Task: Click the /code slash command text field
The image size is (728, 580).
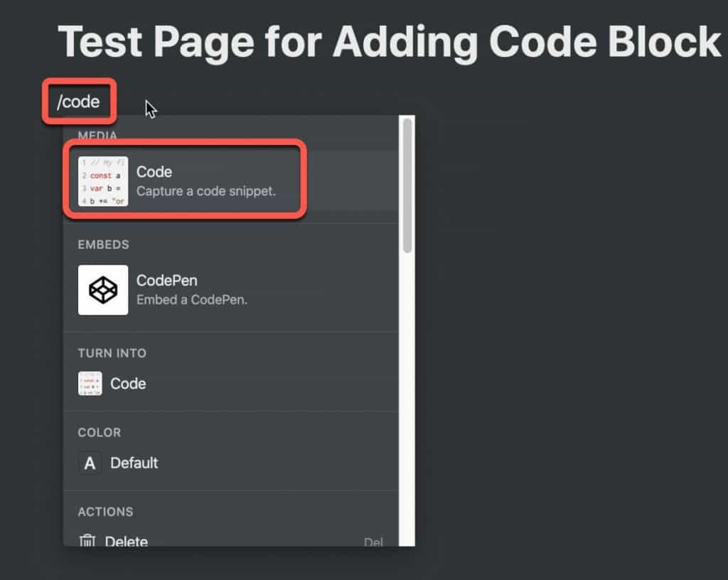Action: 78,101
